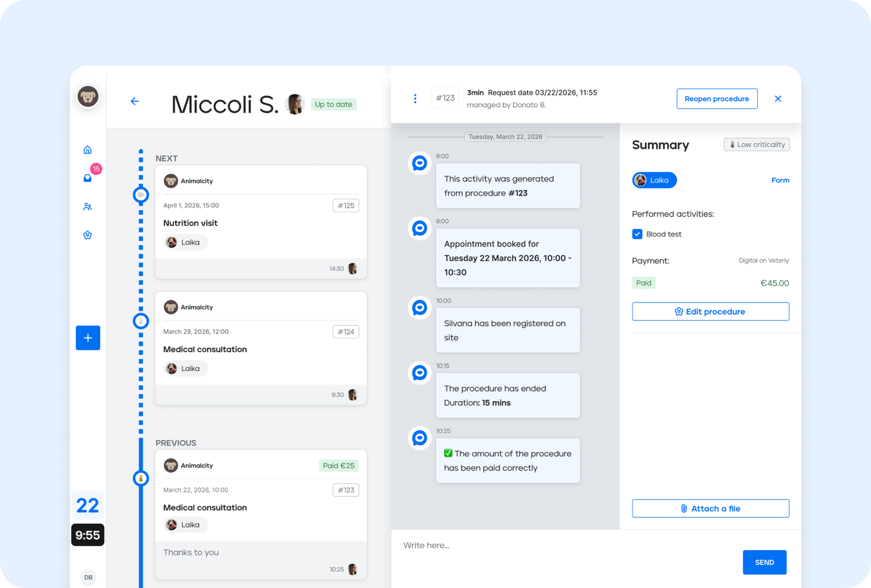Open the inbox with 15 notifications
This screenshot has width=871, height=588.
pos(88,177)
